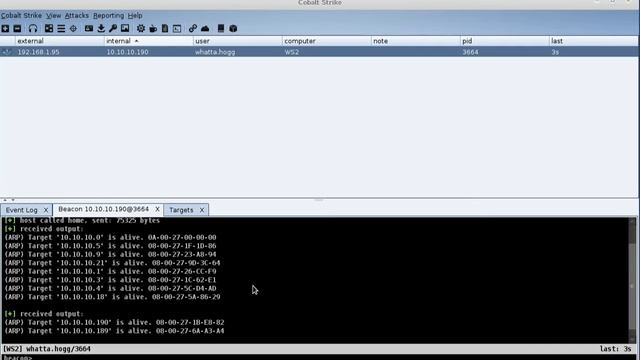Image resolution: width=640 pixels, height=360 pixels.
Task: Open About cube icon
Action: coord(233,29)
